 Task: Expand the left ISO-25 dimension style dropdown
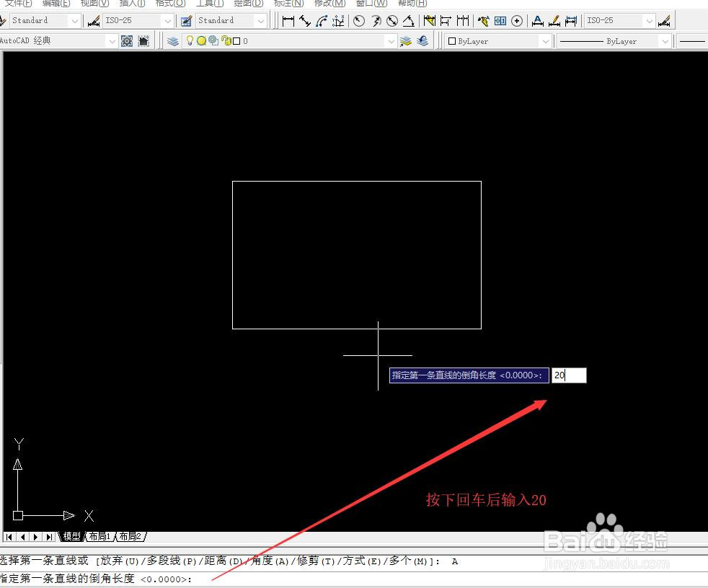[167, 21]
